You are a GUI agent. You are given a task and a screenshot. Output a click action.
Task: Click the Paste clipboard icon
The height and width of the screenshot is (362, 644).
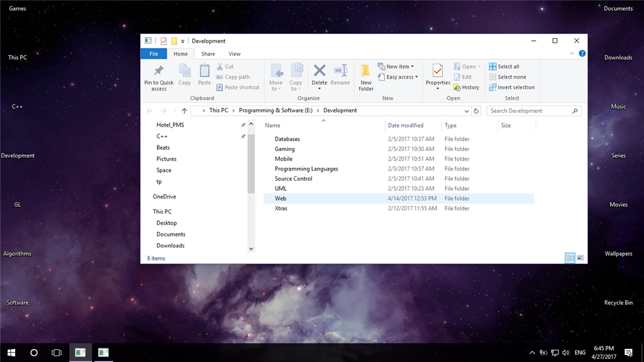[204, 71]
